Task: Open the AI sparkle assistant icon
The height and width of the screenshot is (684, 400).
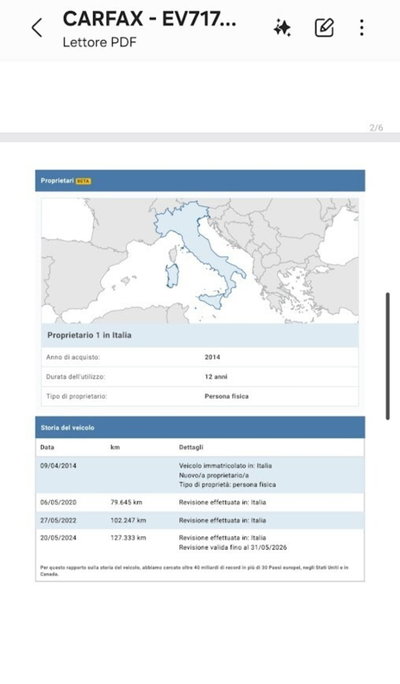Action: (x=282, y=28)
